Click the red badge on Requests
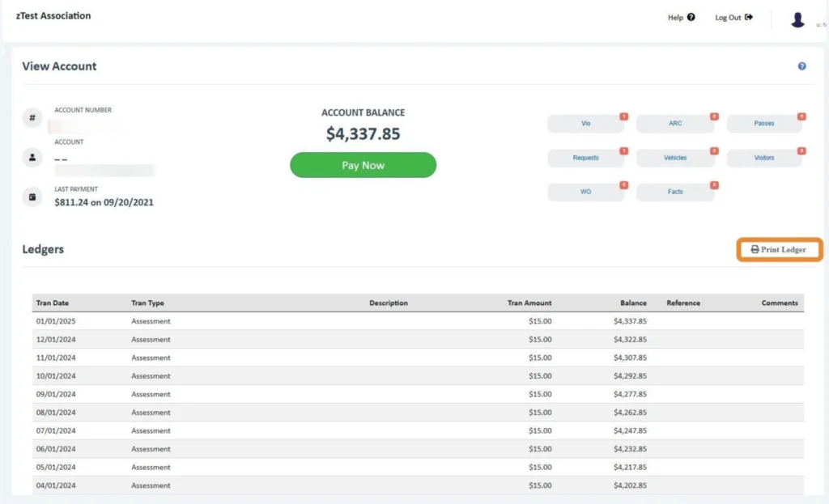This screenshot has height=504, width=829. 623,150
